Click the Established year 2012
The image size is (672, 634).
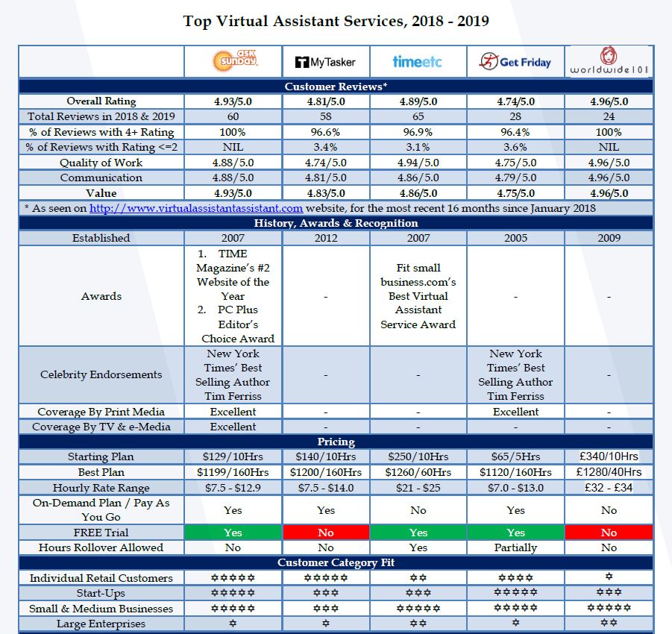click(326, 238)
